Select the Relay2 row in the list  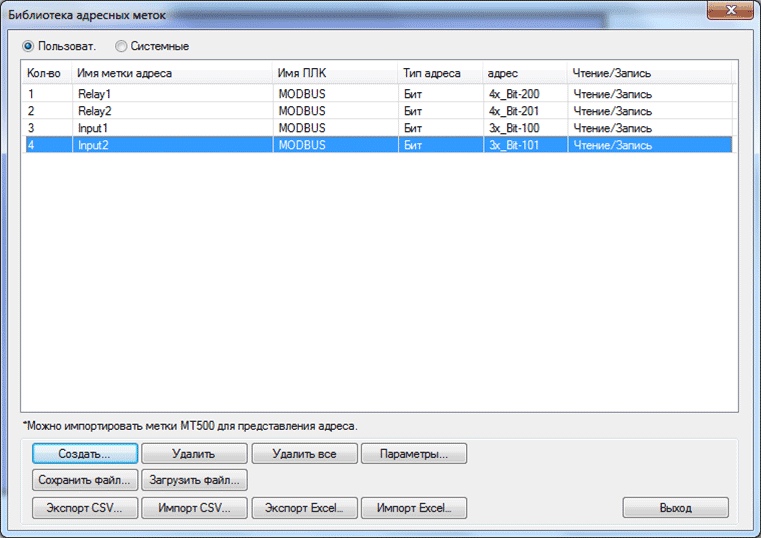click(377, 111)
